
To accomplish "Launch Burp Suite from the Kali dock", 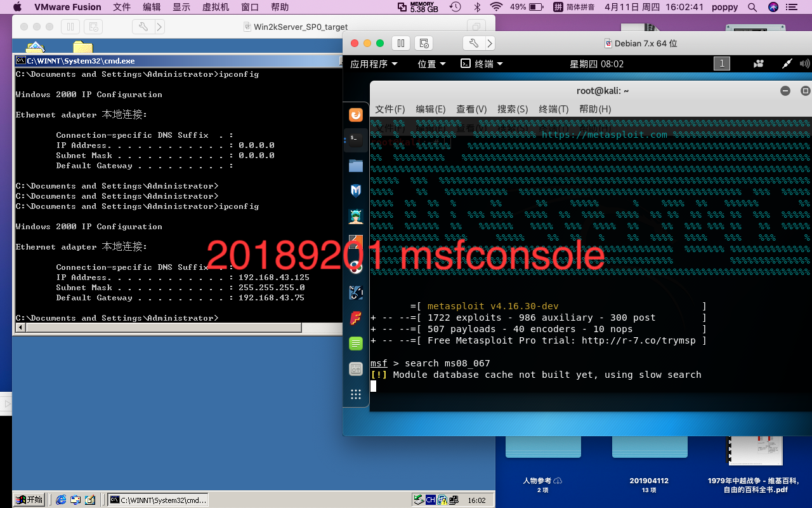I will pyautogui.click(x=356, y=242).
